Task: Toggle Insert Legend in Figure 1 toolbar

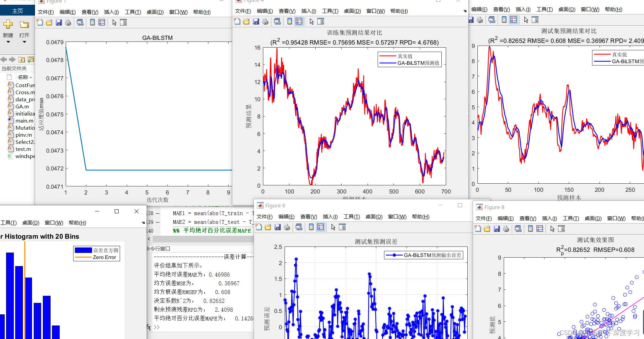Action: click(x=102, y=23)
